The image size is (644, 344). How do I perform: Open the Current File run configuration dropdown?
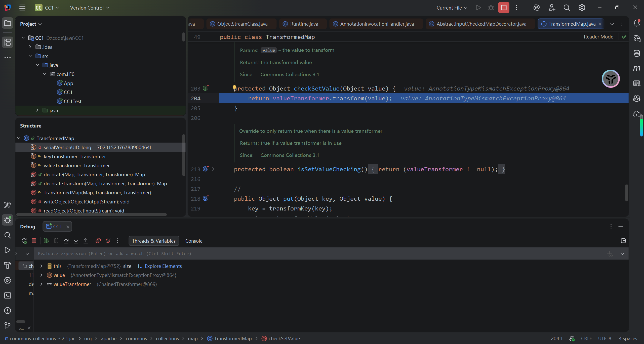tap(452, 8)
